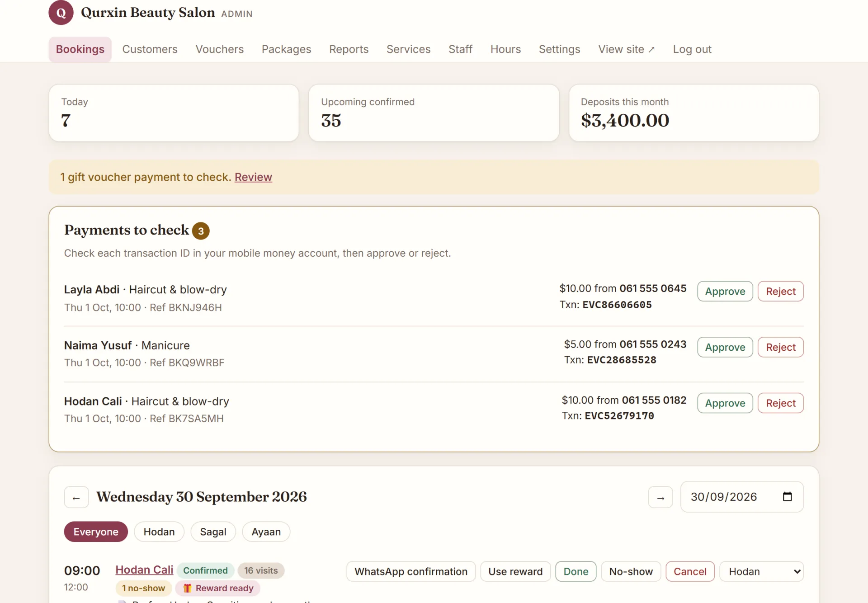Open View site external link

tap(626, 49)
